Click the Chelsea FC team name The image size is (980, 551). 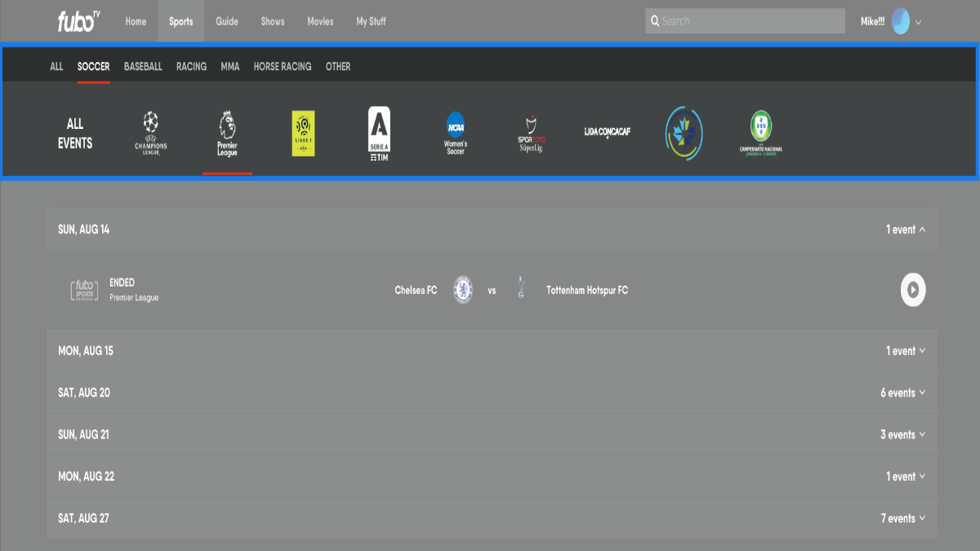(x=416, y=290)
